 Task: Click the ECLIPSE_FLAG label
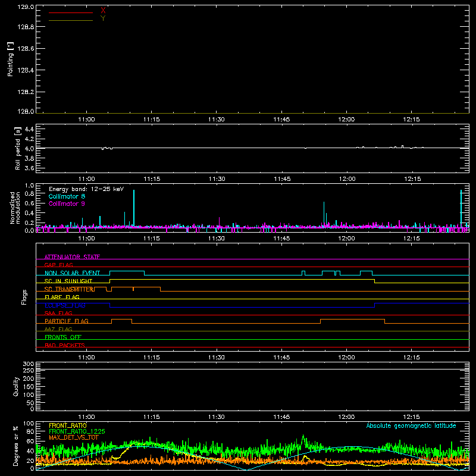(x=65, y=305)
